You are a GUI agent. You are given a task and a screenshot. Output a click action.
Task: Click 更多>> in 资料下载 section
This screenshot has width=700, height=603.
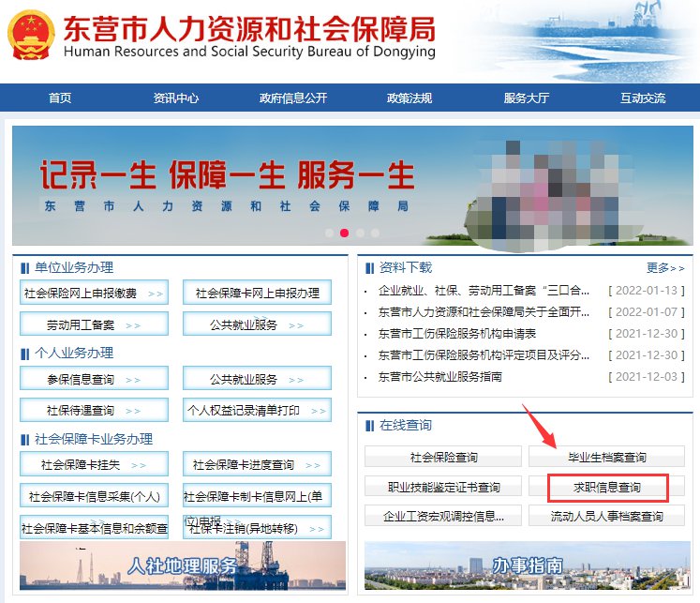tap(665, 268)
